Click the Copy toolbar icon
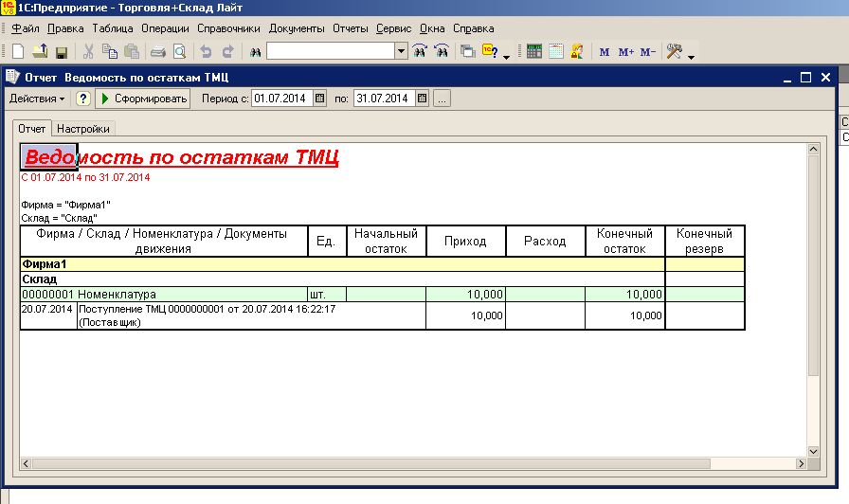 coord(110,51)
